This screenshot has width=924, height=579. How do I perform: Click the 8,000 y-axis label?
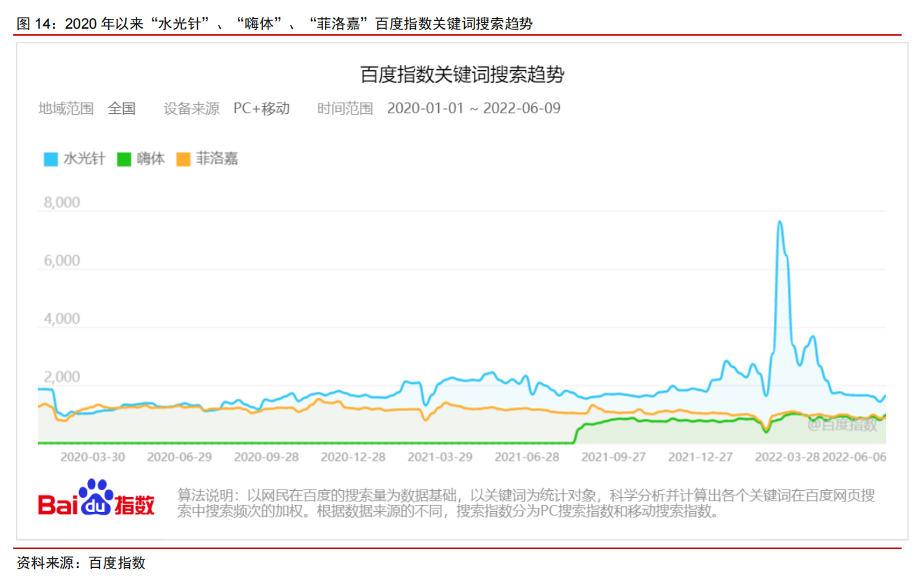point(62,203)
